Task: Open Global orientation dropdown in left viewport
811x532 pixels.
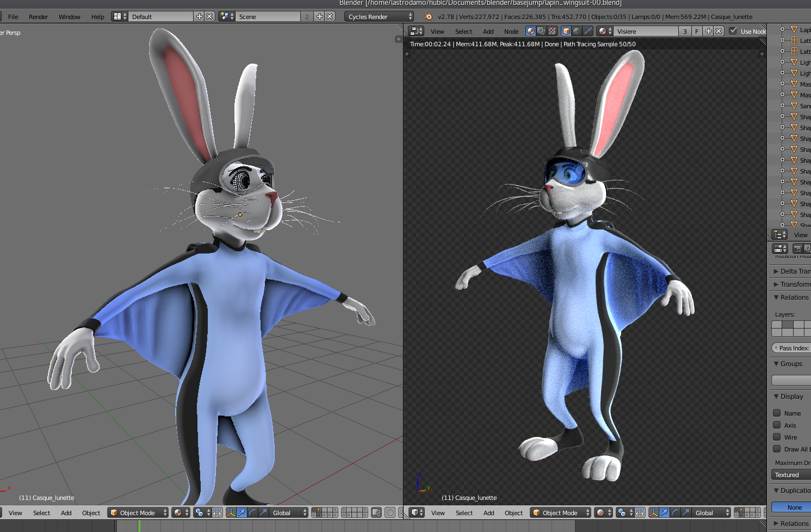Action: pyautogui.click(x=289, y=512)
